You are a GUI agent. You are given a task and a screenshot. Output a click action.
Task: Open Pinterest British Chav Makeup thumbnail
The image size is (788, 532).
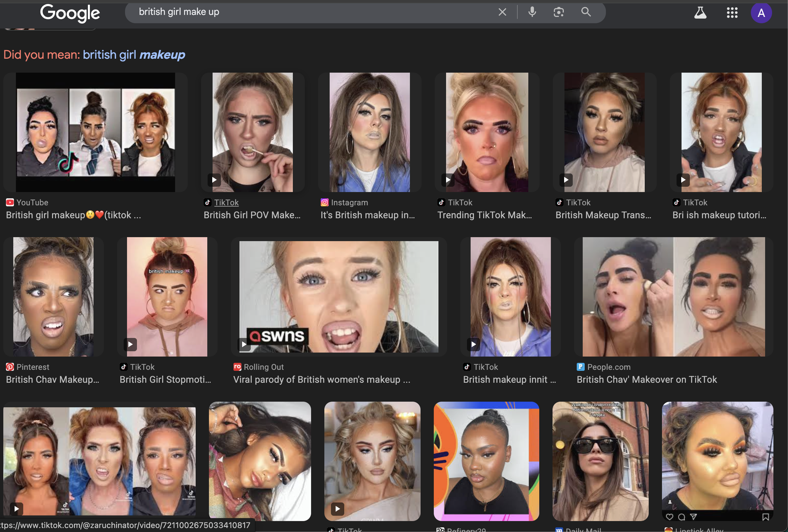53,297
